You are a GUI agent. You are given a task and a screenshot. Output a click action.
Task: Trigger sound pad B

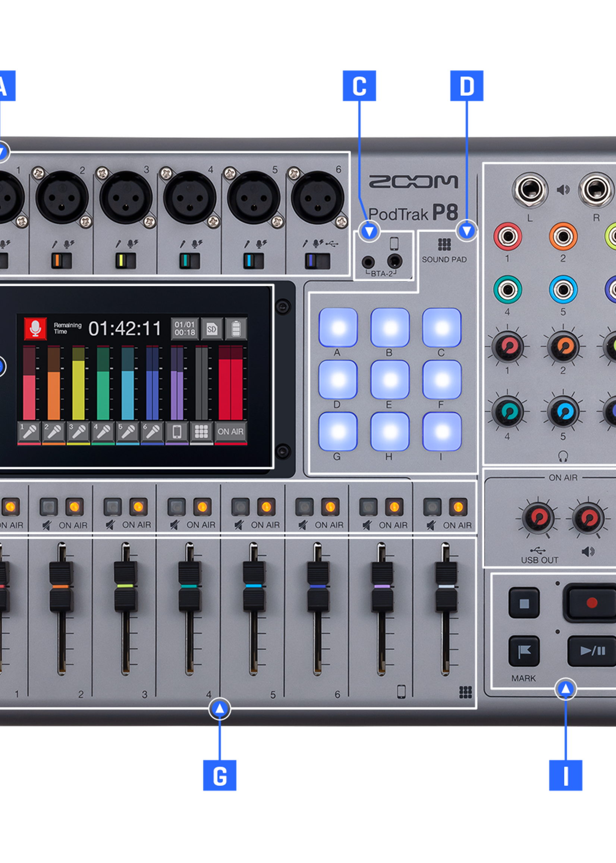click(x=390, y=328)
